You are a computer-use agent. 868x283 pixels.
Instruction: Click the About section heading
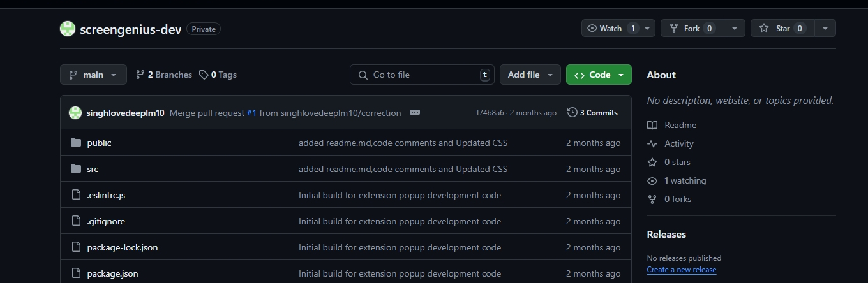661,75
